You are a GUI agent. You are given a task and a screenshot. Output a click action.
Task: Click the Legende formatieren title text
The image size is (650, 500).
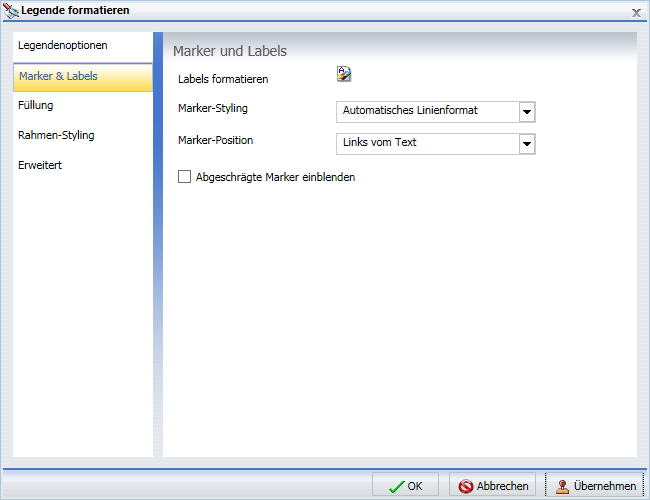coord(75,10)
